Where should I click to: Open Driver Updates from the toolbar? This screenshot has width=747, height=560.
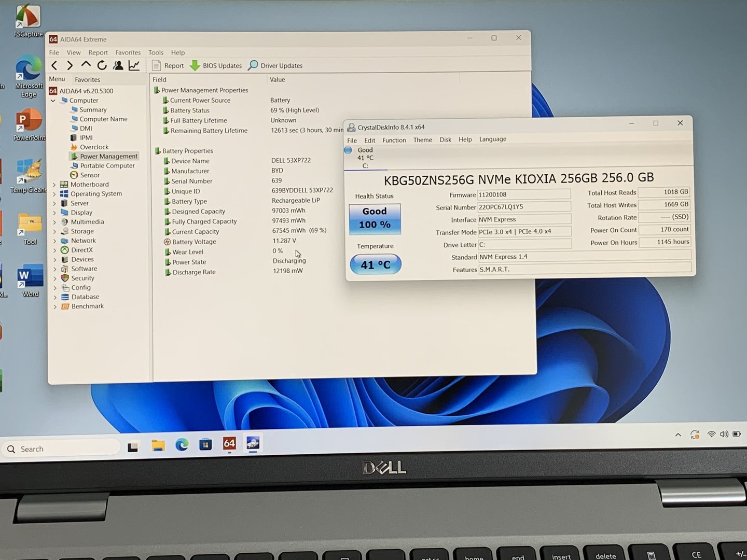point(275,66)
